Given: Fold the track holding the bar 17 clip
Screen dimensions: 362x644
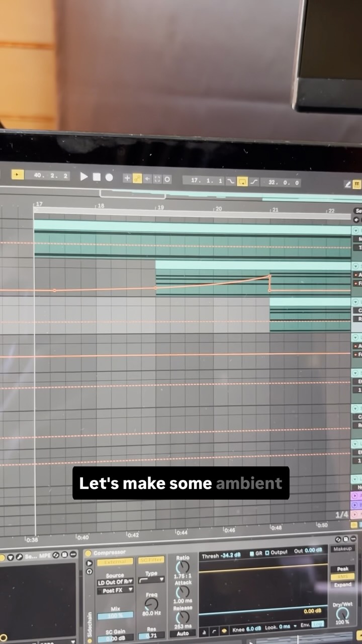Looking at the screenshot, I should pyautogui.click(x=356, y=230).
